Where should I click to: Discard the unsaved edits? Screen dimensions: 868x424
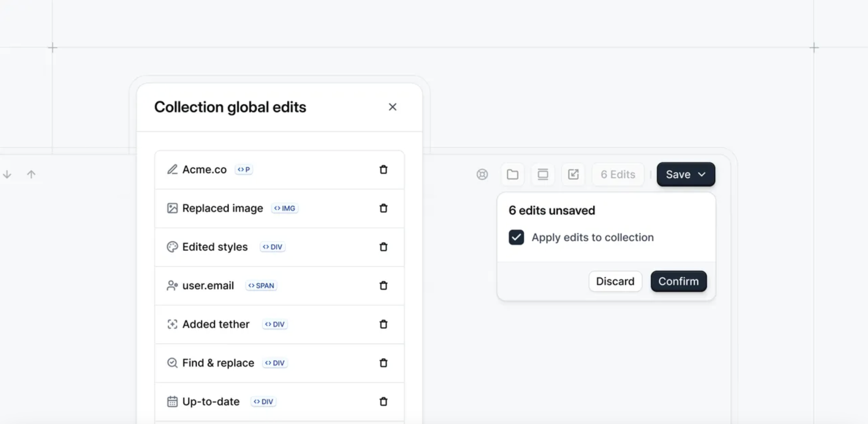tap(615, 281)
